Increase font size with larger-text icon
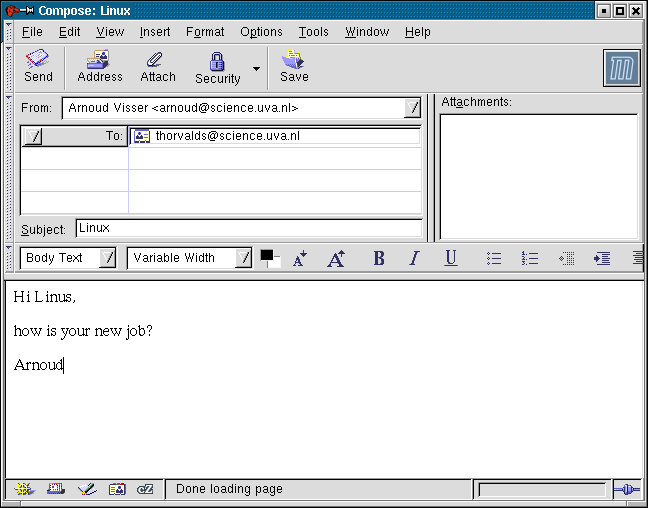The height and width of the screenshot is (508, 648). click(336, 259)
